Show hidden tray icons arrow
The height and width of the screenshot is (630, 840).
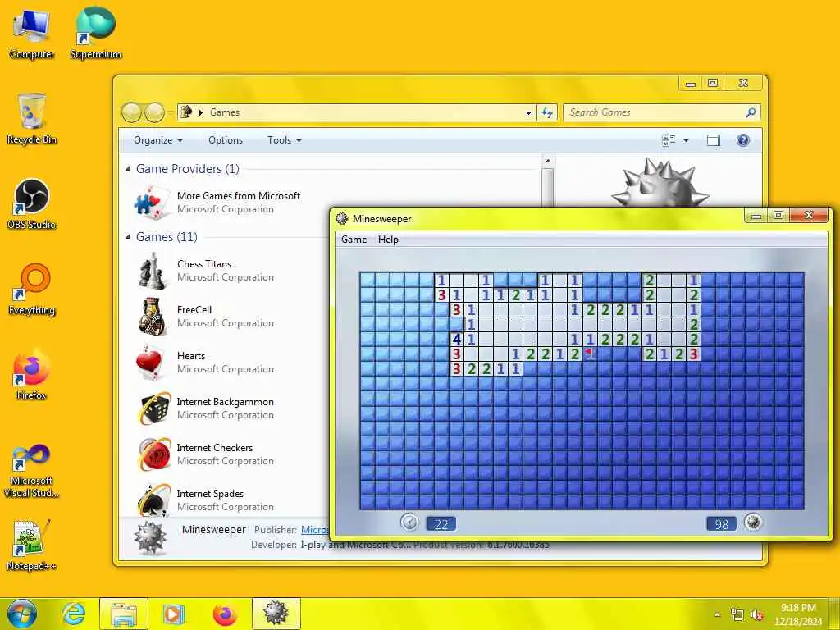point(718,614)
